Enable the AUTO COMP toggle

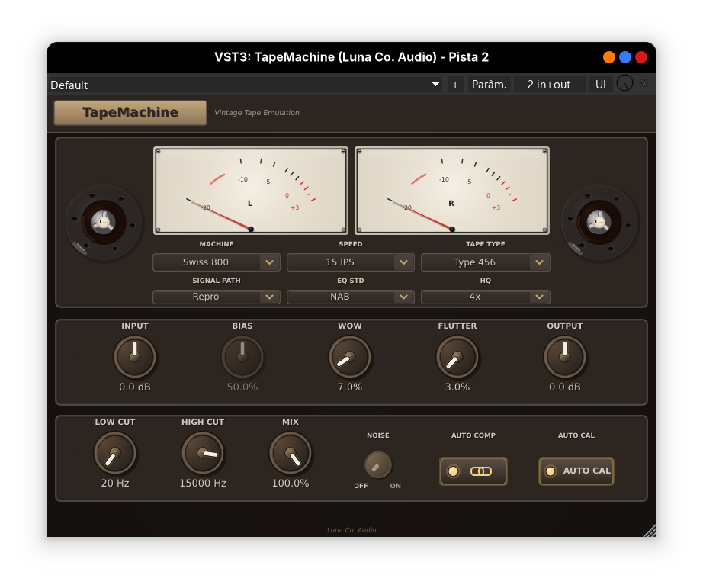473,471
